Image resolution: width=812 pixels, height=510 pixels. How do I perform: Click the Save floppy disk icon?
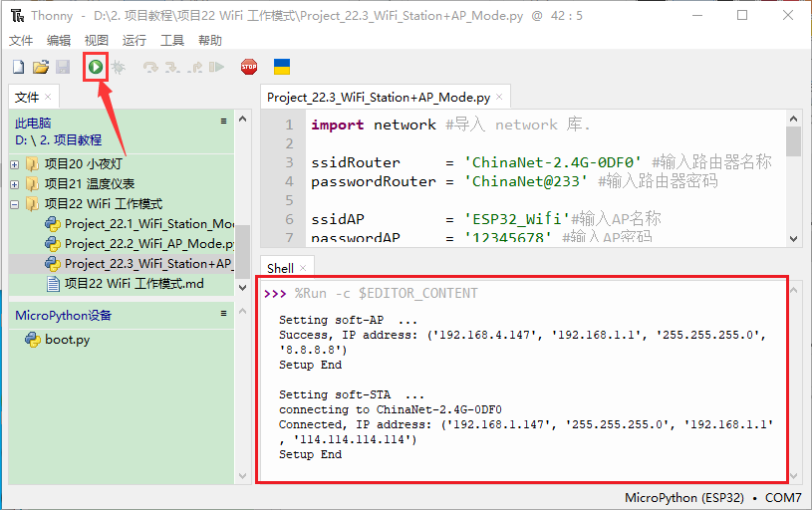63,67
